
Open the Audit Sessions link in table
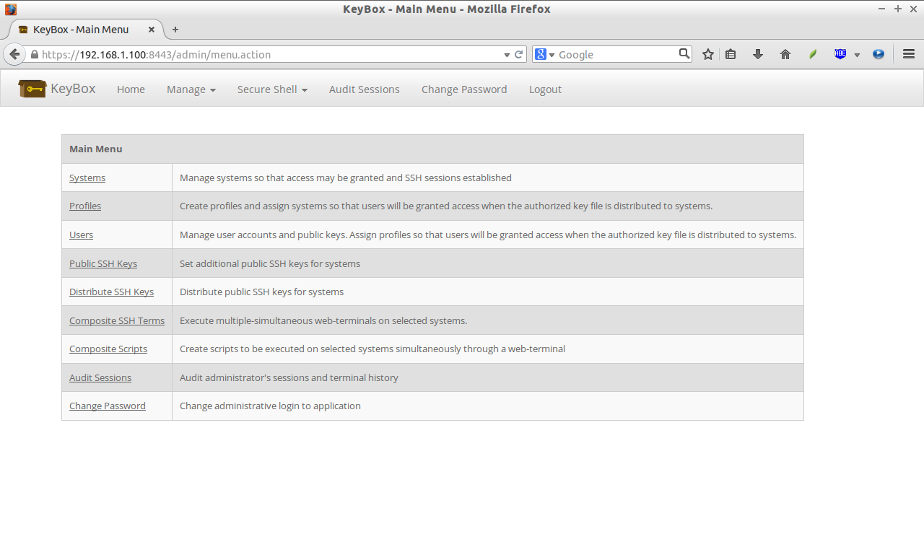click(x=100, y=377)
